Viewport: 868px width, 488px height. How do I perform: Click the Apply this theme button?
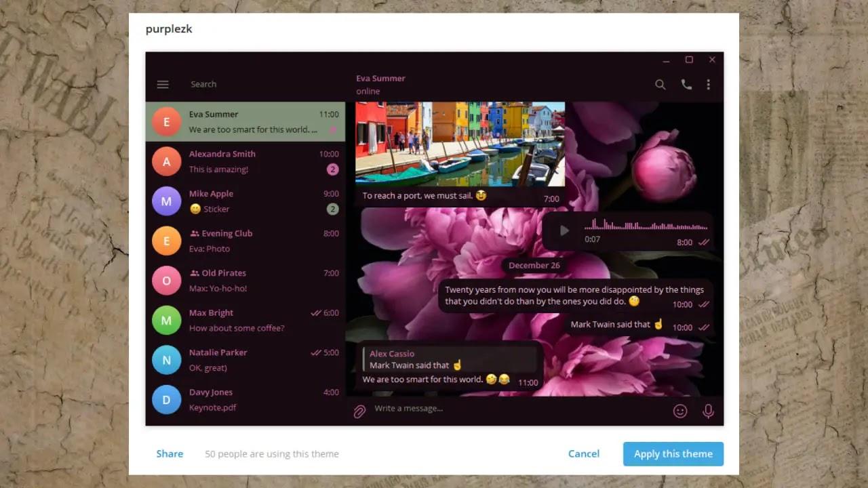[673, 453]
